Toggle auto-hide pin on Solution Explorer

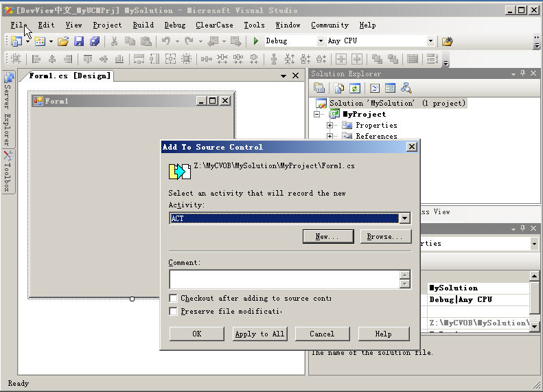tap(523, 73)
